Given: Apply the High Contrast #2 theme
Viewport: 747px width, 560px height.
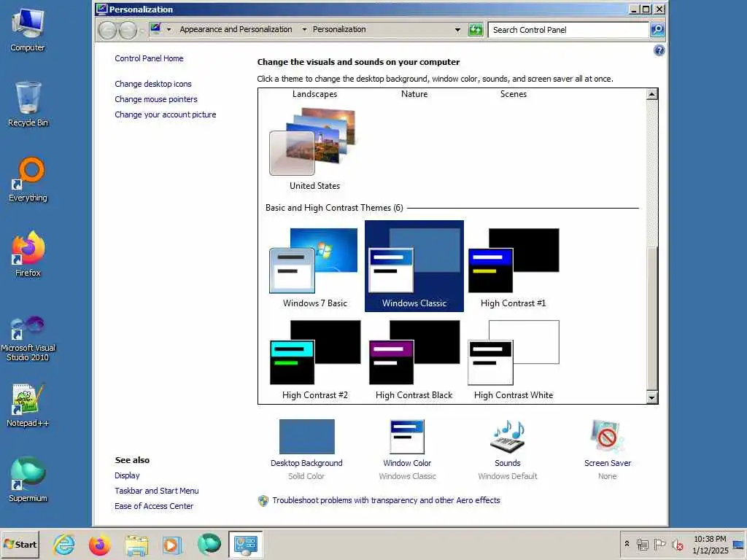Looking at the screenshot, I should 315,359.
